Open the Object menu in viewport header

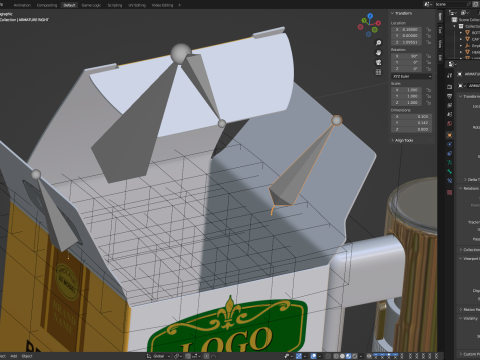coord(27,356)
